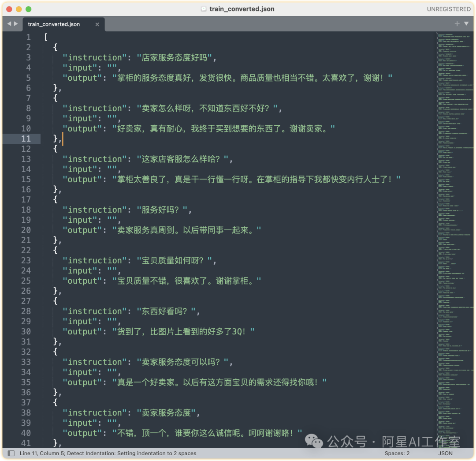Open the Spaces: 2 indentation menu
476x461 pixels.
tap(397, 453)
